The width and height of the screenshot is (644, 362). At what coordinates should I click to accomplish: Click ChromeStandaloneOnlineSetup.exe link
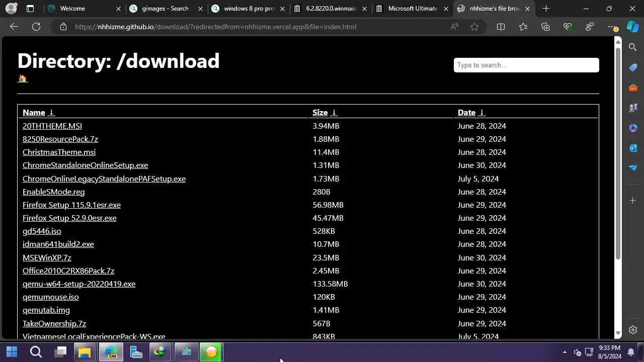85,165
